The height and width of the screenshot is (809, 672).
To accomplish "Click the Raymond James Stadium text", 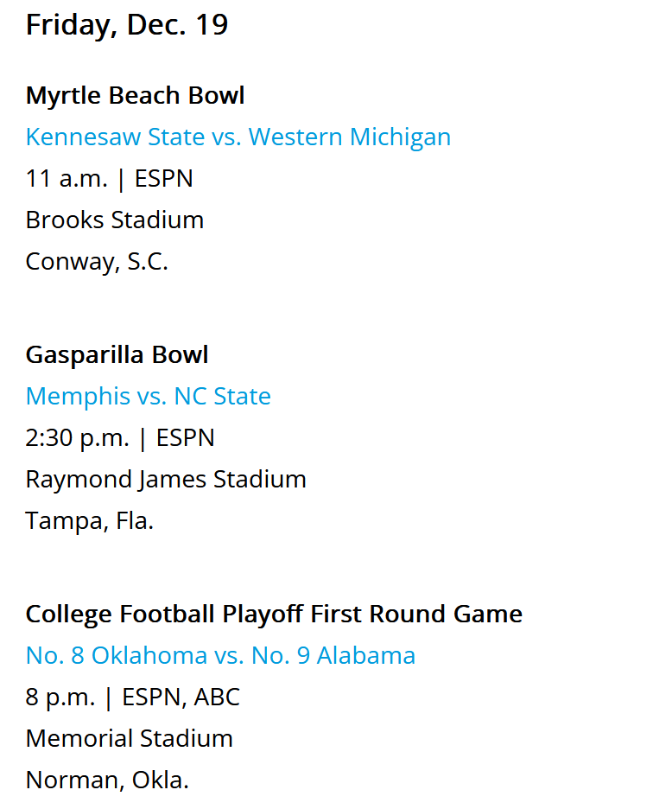I will tap(166, 480).
